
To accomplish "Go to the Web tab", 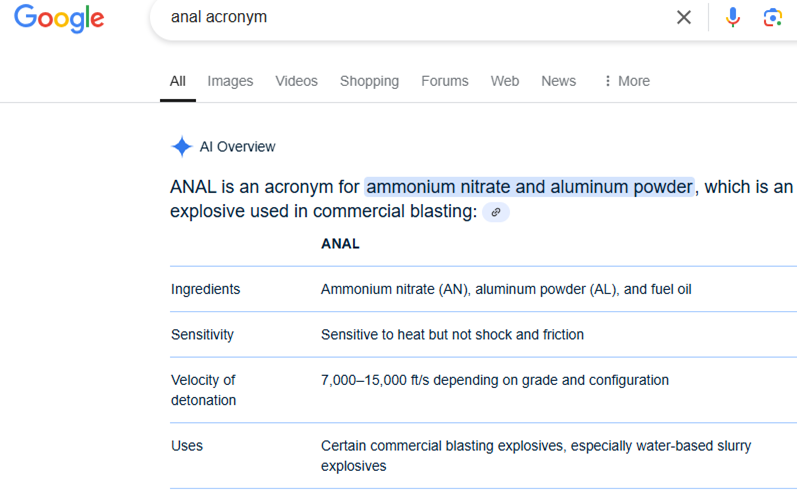I will pyautogui.click(x=505, y=81).
